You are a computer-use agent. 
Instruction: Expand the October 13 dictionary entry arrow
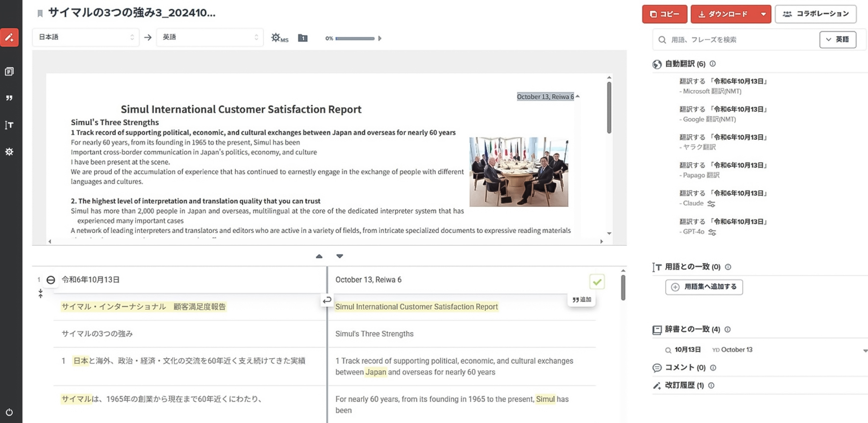[x=865, y=350]
